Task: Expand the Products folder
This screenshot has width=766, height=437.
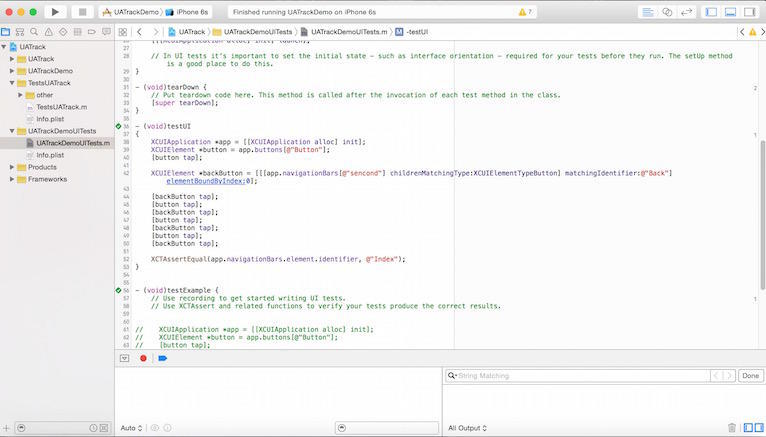Action: coord(12,167)
